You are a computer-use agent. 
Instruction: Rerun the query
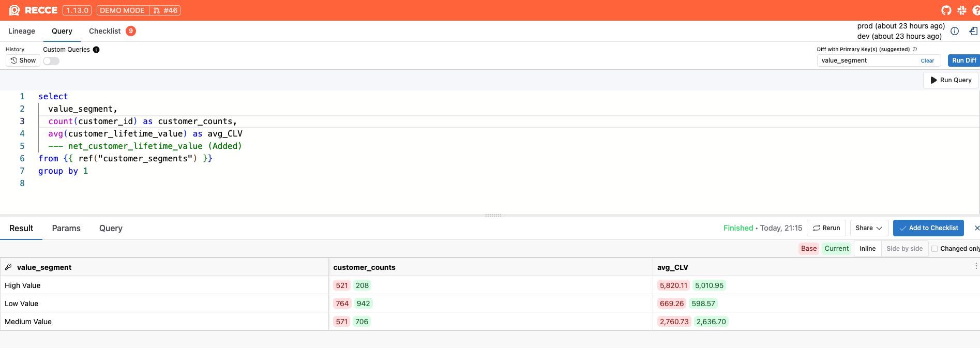(x=826, y=228)
